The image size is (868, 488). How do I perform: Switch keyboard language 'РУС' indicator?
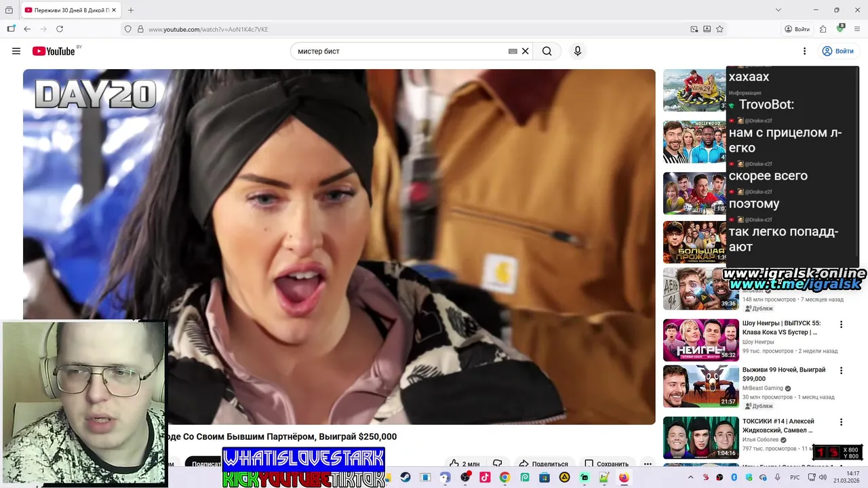[795, 477]
